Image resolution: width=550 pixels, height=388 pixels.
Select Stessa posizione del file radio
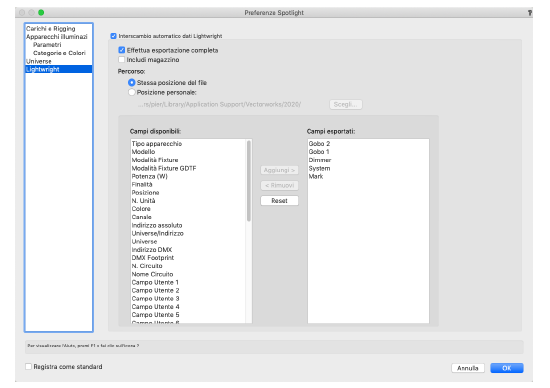click(132, 82)
